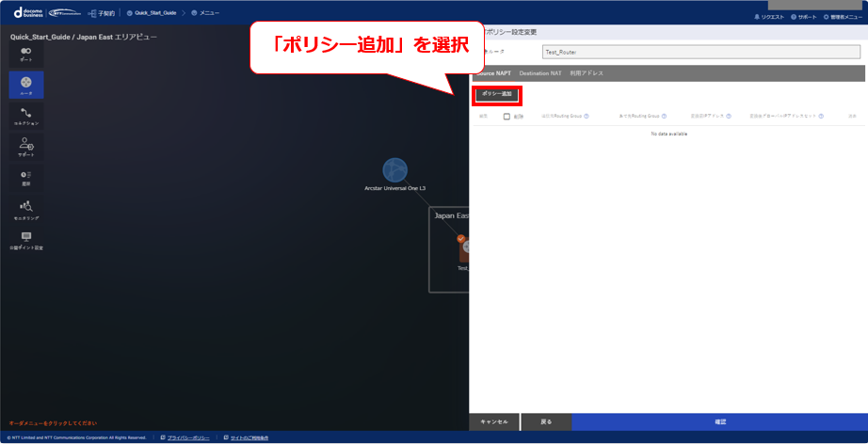Image resolution: width=868 pixels, height=444 pixels.
Task: Open the 管理者メニュー gear icon
Action: 826,17
